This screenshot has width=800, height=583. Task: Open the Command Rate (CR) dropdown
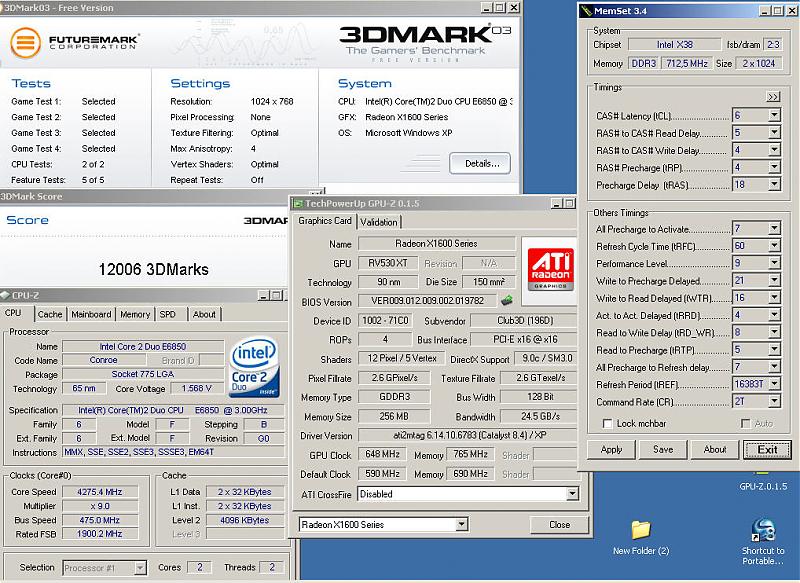pos(774,401)
